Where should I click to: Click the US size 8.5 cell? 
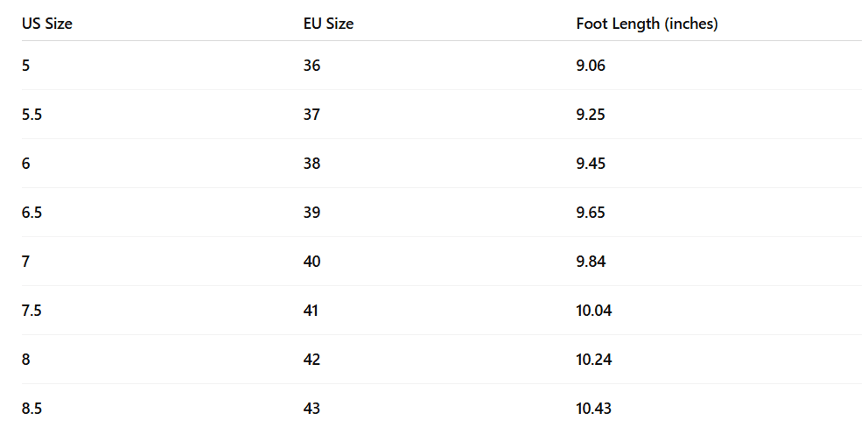[x=32, y=408]
